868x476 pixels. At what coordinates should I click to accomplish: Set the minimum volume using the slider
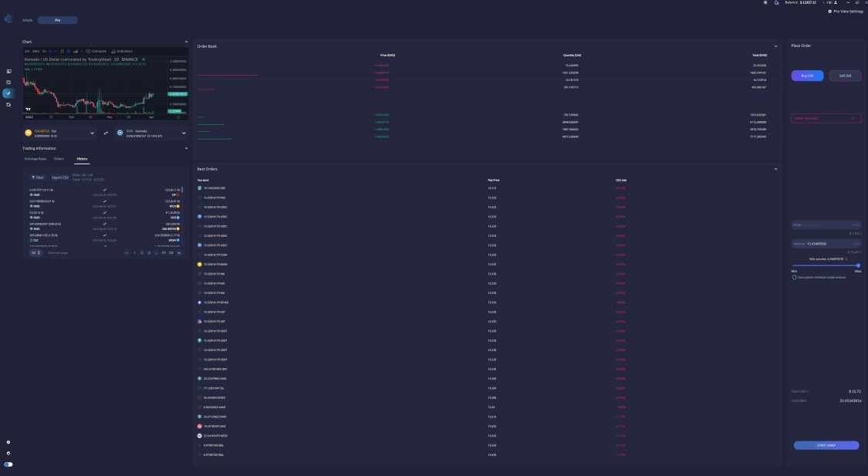point(856,265)
